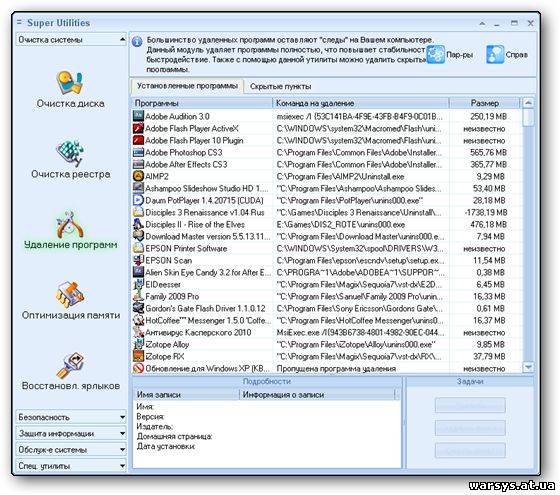The image size is (560, 495).
Task: Click the bottom disabled button in Задачи panel
Action: pyautogui.click(x=470, y=450)
